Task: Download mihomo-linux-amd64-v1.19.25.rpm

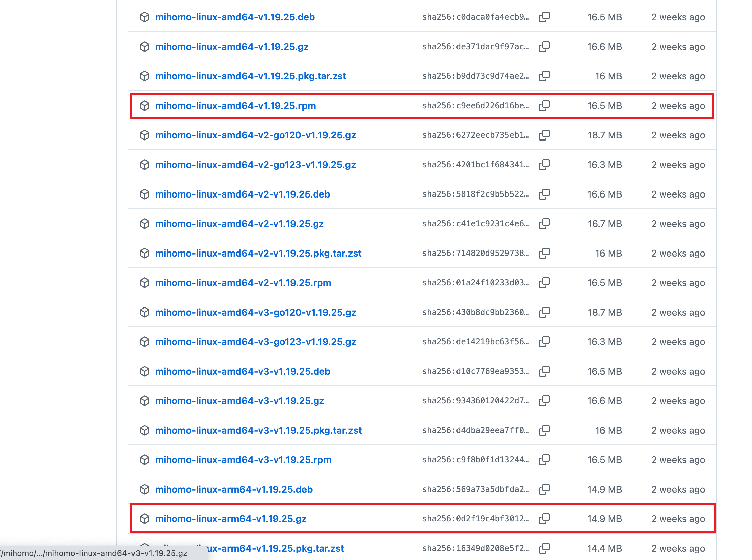Action: [235, 106]
